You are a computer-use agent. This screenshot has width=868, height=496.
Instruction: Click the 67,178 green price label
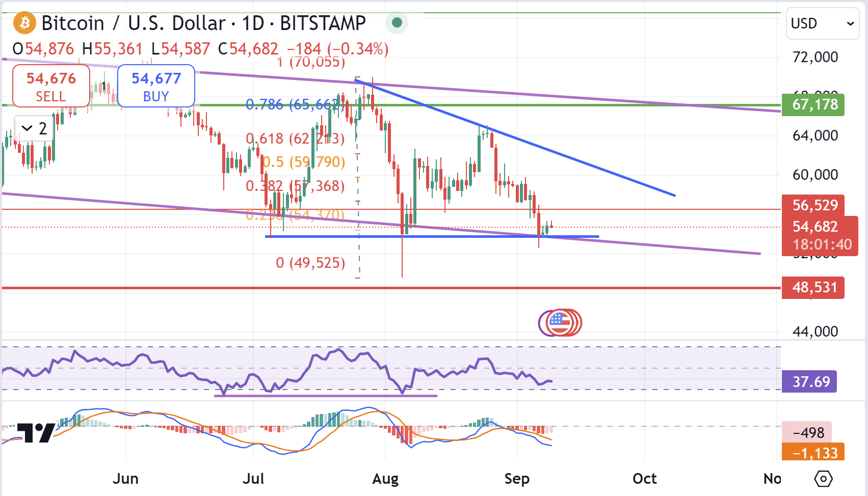pyautogui.click(x=813, y=104)
